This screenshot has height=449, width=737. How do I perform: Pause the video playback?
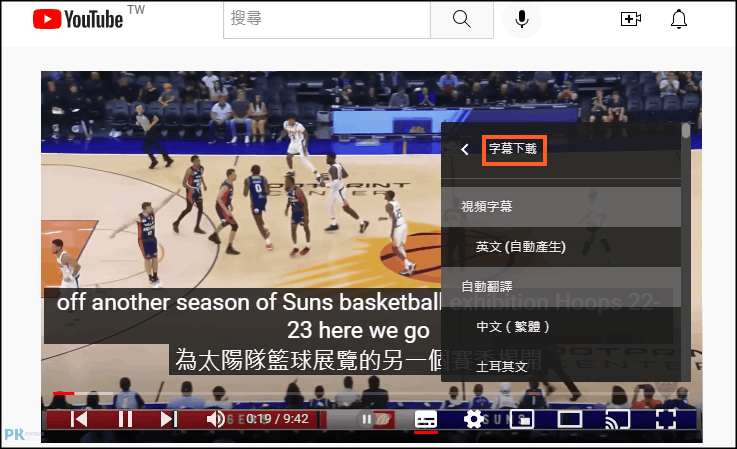pyautogui.click(x=125, y=419)
